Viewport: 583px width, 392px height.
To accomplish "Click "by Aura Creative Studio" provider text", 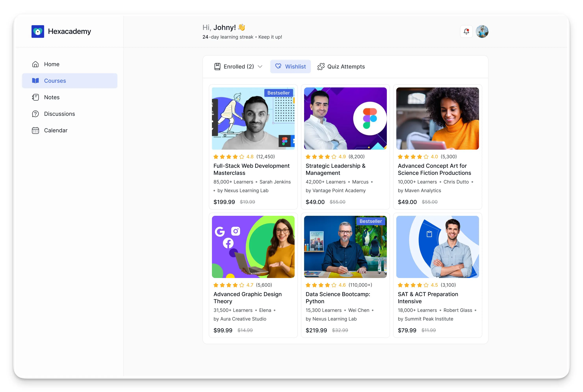I will pos(240,319).
